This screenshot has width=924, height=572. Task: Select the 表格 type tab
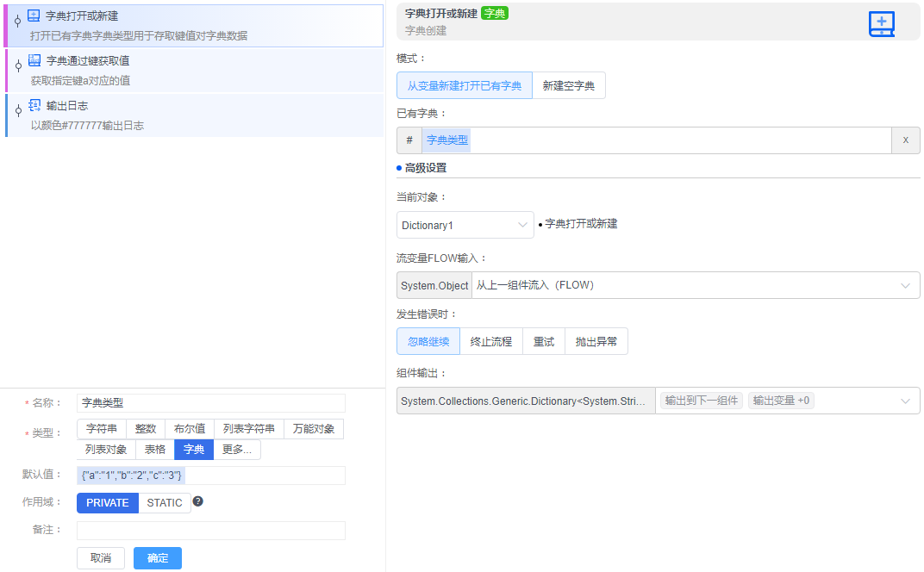(x=155, y=449)
